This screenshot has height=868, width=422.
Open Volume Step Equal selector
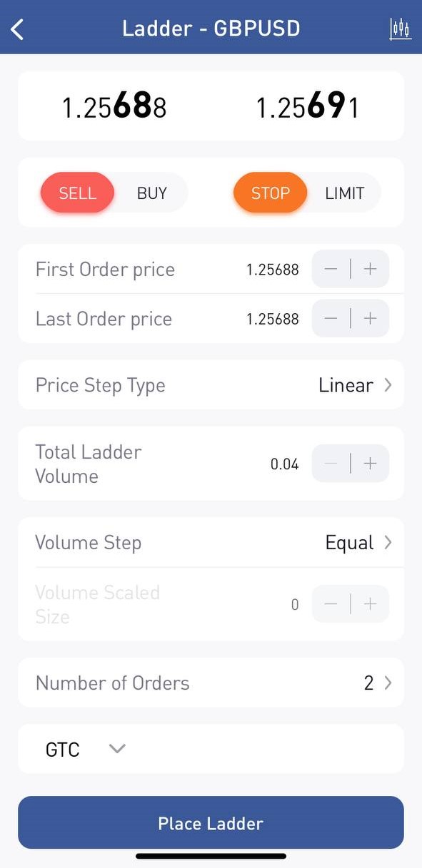pos(211,543)
